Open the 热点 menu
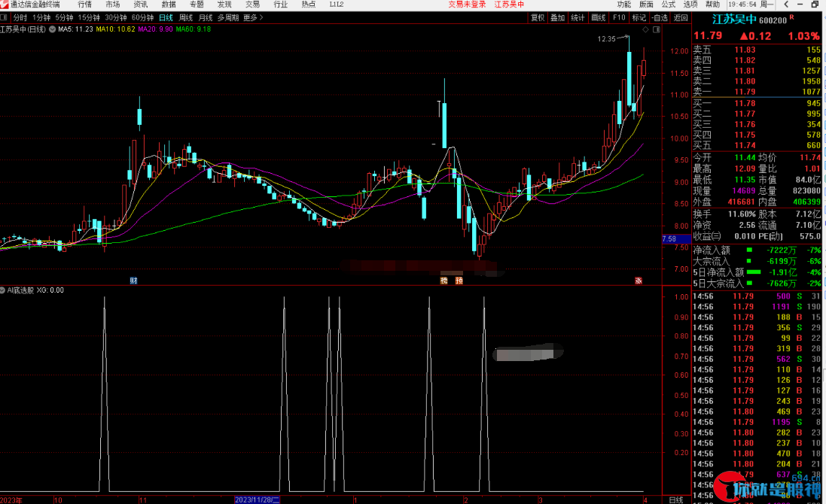Screen dimensions: 826x504 [x=309, y=5]
